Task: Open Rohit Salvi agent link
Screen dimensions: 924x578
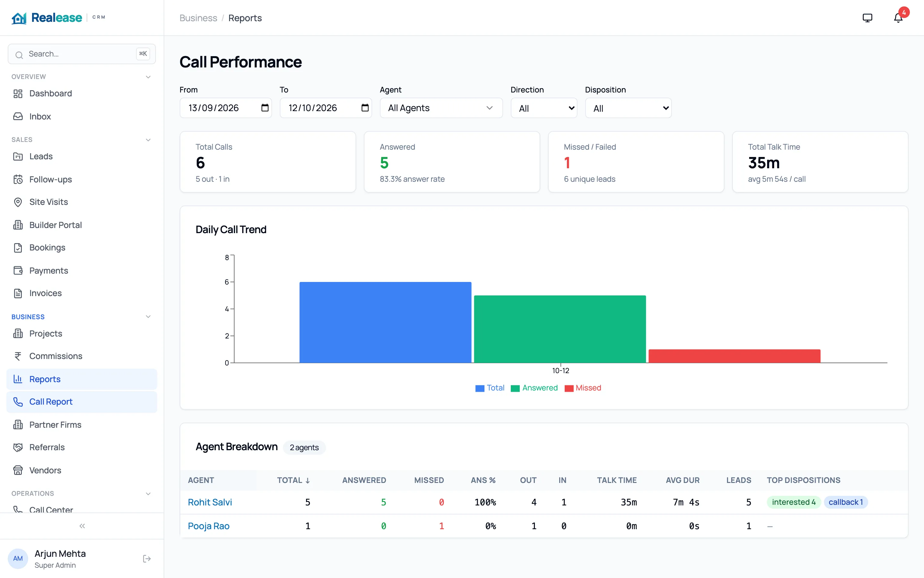Action: 210,502
